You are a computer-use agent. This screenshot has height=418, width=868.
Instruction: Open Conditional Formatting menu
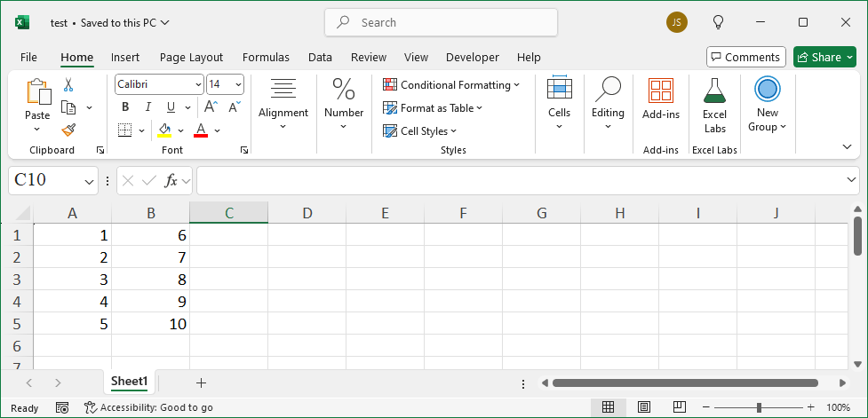click(451, 85)
